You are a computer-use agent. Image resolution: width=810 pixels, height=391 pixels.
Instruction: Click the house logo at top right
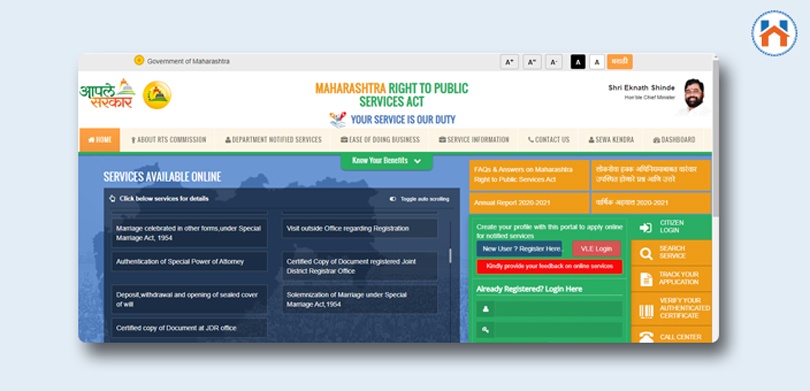[x=774, y=34]
